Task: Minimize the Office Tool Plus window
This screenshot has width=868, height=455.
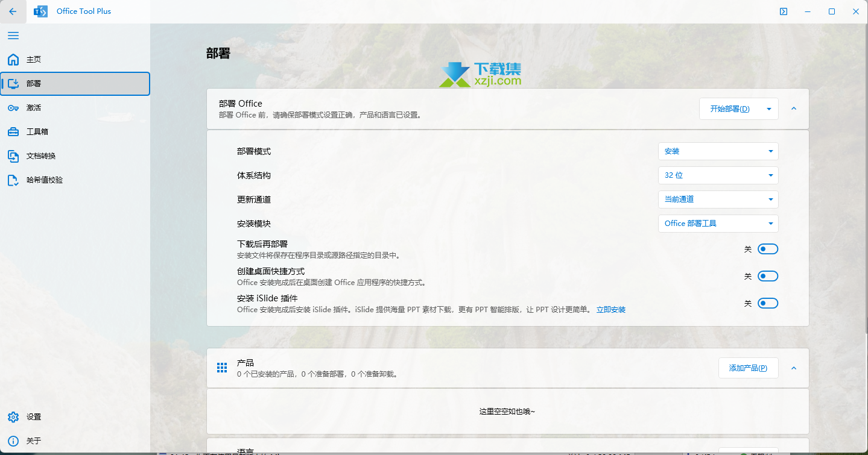Action: pos(808,11)
